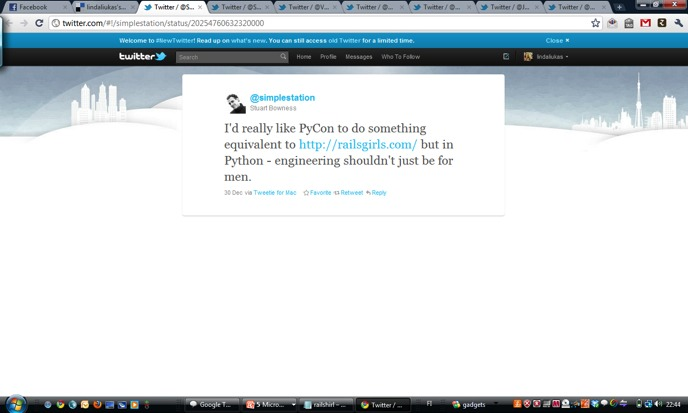Click the FI language indicator
Screen dimensions: 688x413
click(x=429, y=403)
